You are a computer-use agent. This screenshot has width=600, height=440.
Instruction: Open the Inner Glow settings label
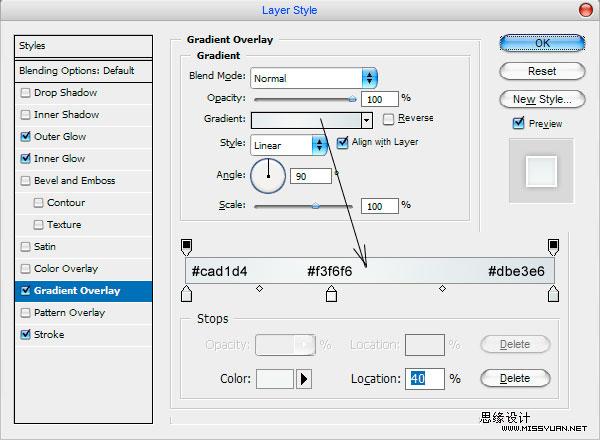point(60,158)
